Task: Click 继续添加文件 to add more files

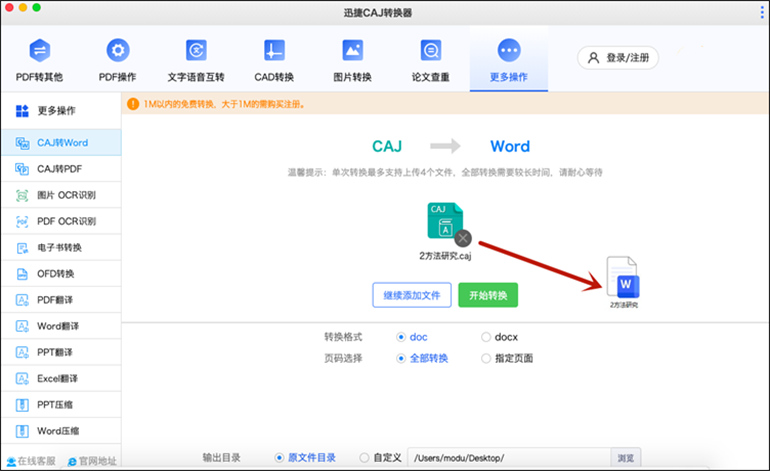Action: 412,295
